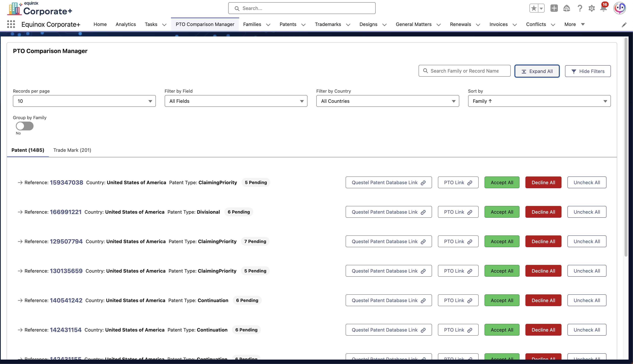Image resolution: width=633 pixels, height=364 pixels.
Task: Click the notifications bell icon
Action: coord(604,8)
